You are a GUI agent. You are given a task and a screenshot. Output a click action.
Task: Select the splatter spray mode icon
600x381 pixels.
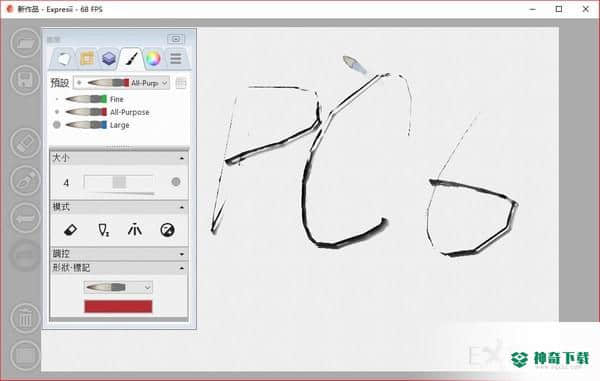(135, 230)
